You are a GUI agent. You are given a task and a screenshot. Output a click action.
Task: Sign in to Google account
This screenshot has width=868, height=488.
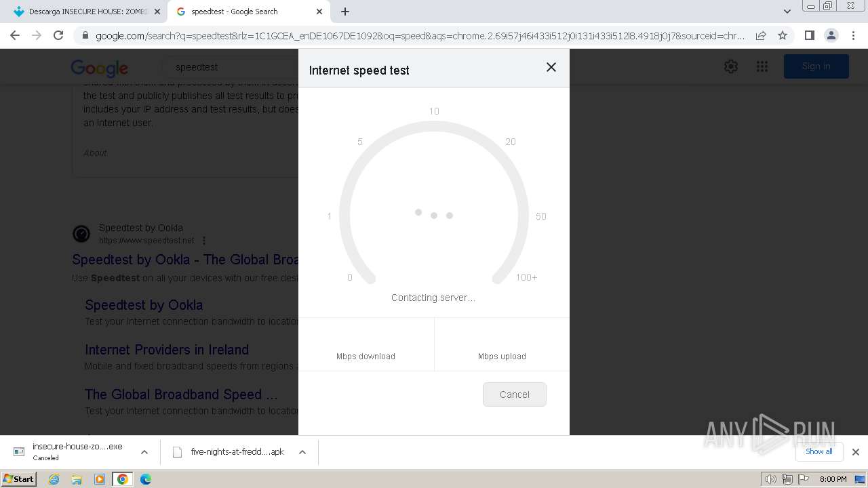click(x=816, y=66)
